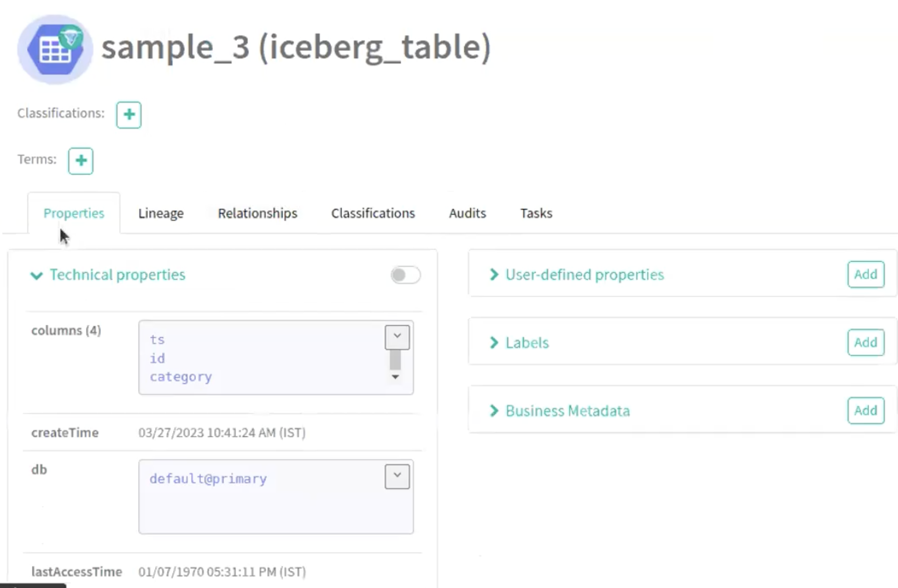Screen dimensions: 898x588
Task: Open the ts column link
Action: (x=157, y=340)
